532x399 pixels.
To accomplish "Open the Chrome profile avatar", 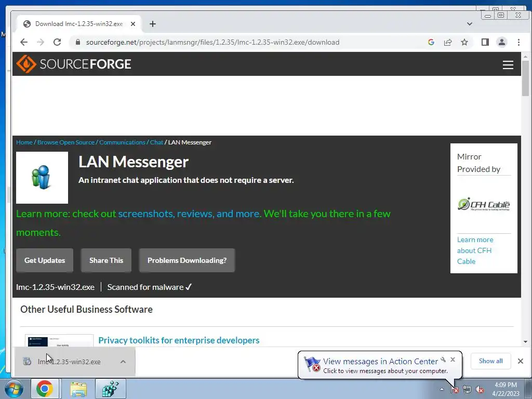I will click(x=501, y=42).
